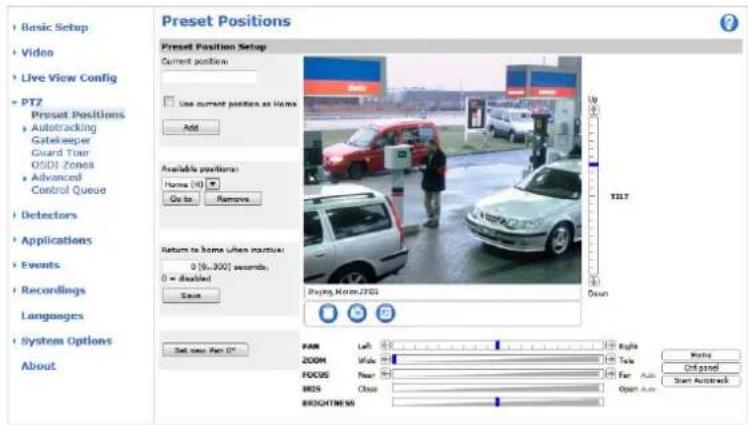Expand the Advanced submenu arrow

(25, 178)
